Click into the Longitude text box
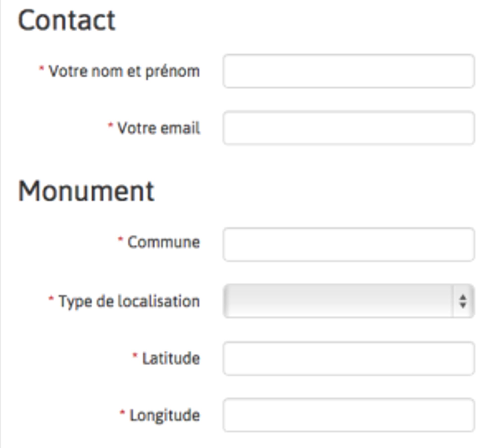This screenshot has height=448, width=496. [x=348, y=415]
